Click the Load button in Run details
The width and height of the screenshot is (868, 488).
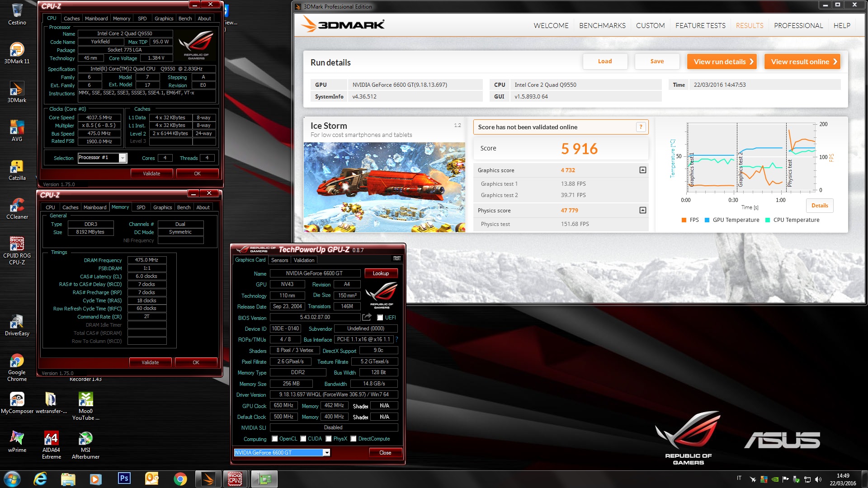coord(605,61)
